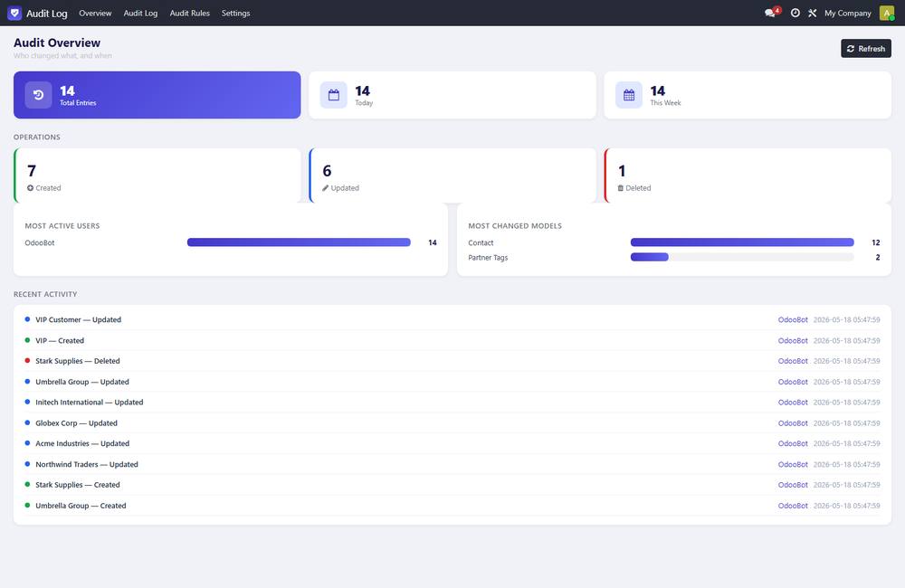Open the Acme Industries — Updated entry

click(x=452, y=443)
